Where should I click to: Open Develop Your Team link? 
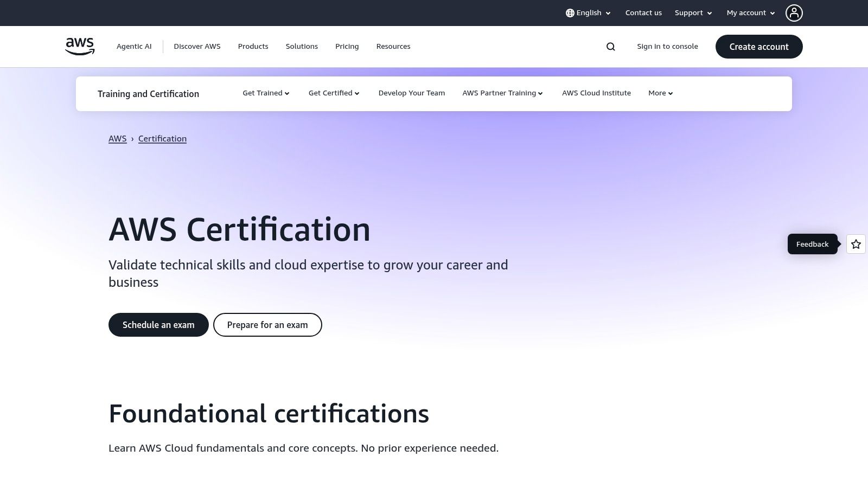pyautogui.click(x=412, y=93)
